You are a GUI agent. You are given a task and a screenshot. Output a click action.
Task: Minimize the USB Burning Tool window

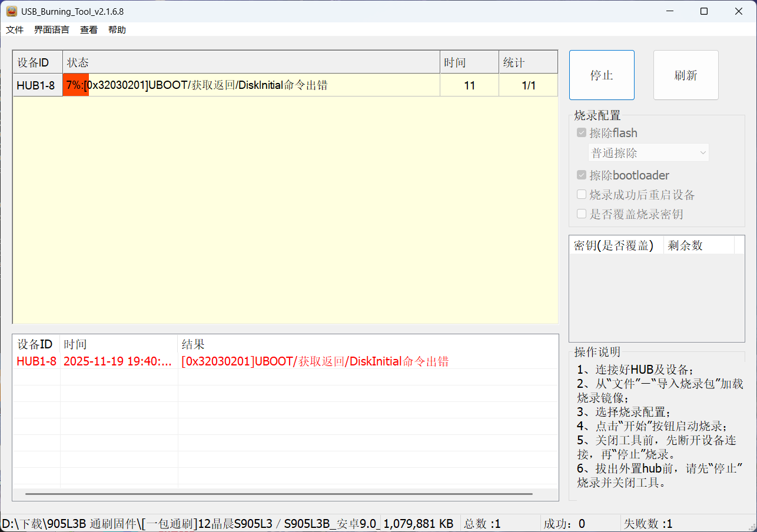[x=669, y=11]
